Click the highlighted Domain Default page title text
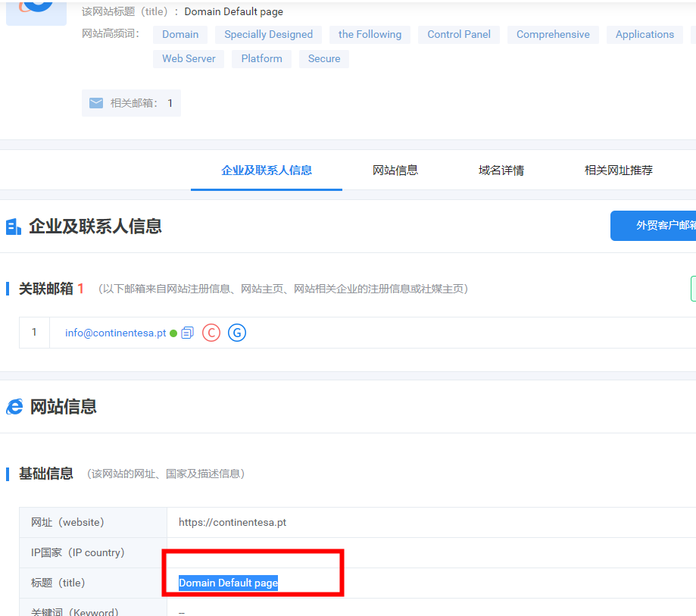Viewport: 696px width, 616px height. coord(227,583)
